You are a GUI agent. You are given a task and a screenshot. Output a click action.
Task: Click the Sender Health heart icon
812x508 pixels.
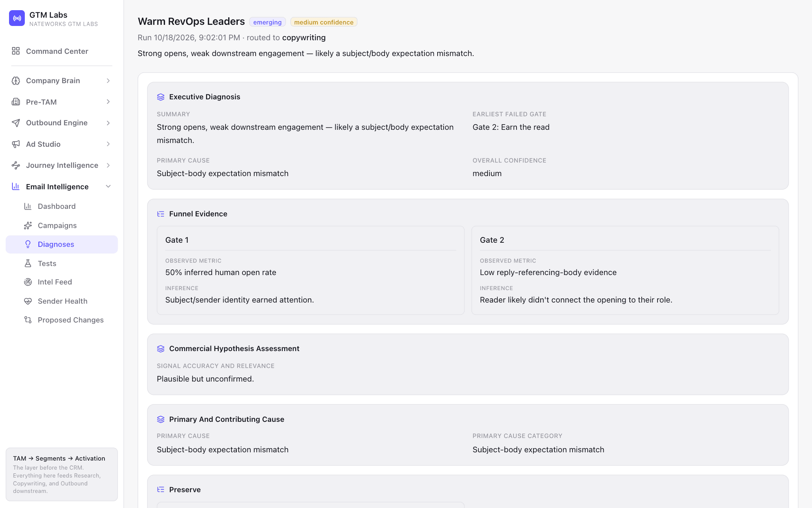click(x=28, y=301)
